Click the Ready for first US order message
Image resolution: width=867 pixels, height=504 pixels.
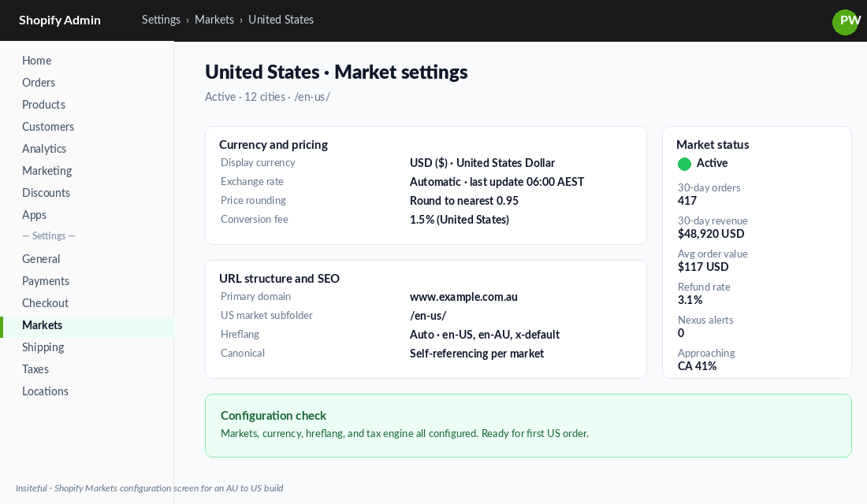534,434
